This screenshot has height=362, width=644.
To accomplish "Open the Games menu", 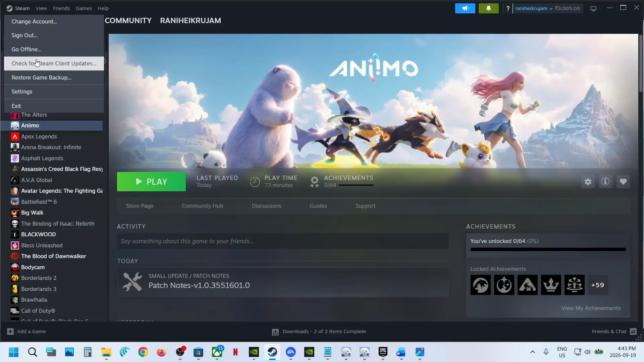I will pos(84,8).
